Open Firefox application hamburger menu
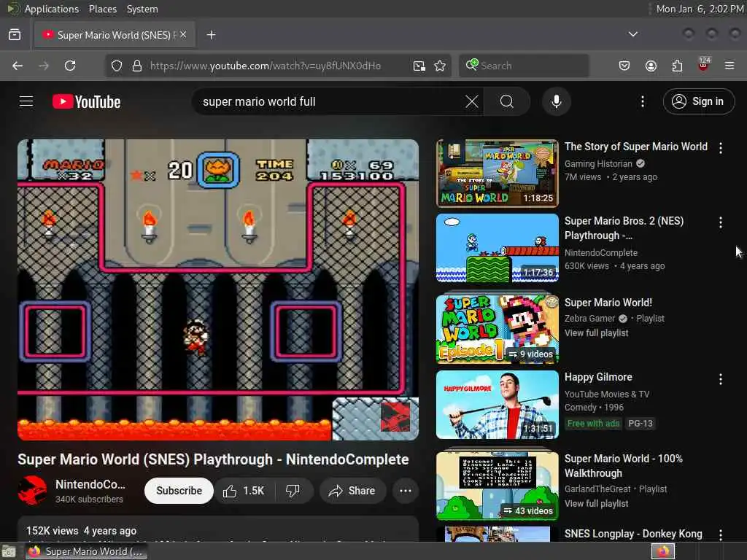This screenshot has width=747, height=560. pyautogui.click(x=729, y=66)
